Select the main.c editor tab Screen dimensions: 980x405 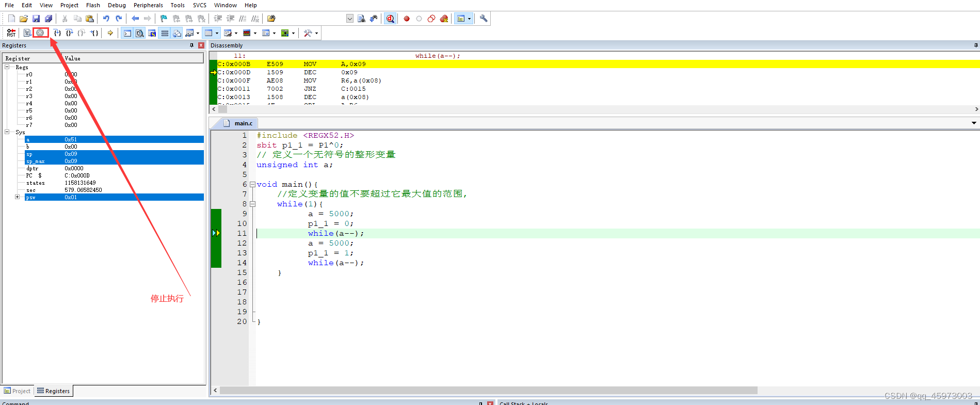(239, 123)
